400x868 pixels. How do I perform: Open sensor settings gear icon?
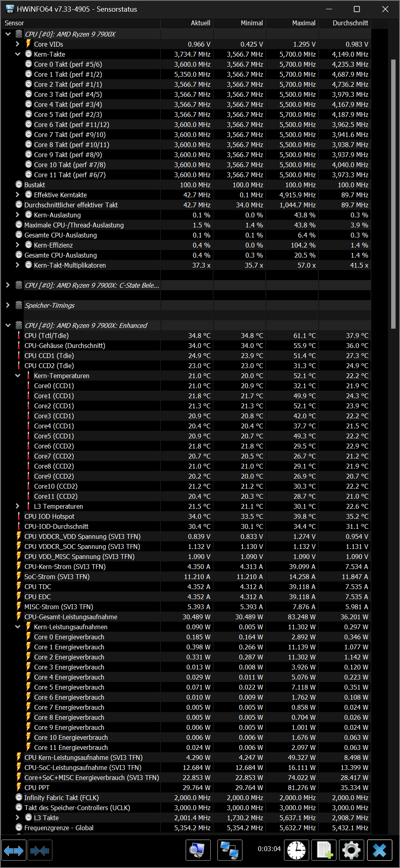pyautogui.click(x=352, y=850)
